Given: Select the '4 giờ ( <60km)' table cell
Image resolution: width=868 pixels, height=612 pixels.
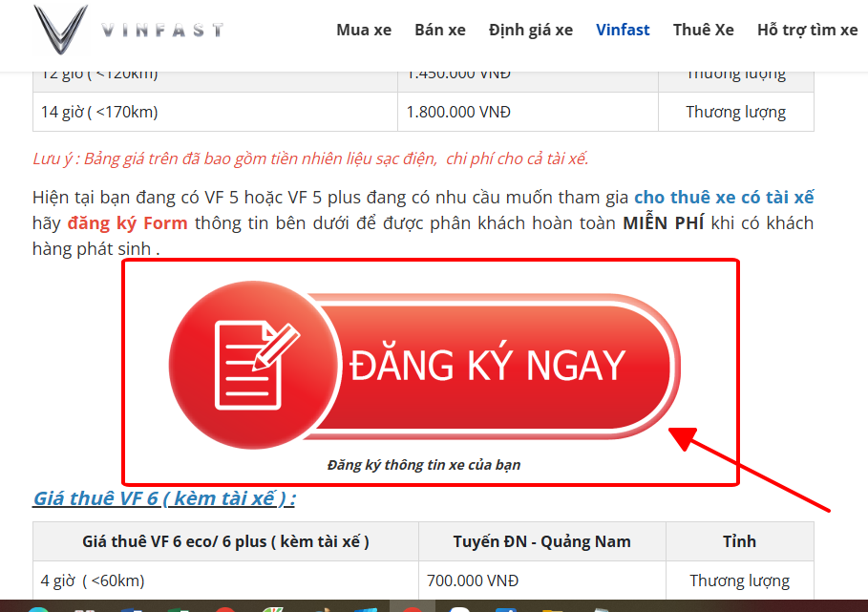Looking at the screenshot, I should [x=226, y=580].
